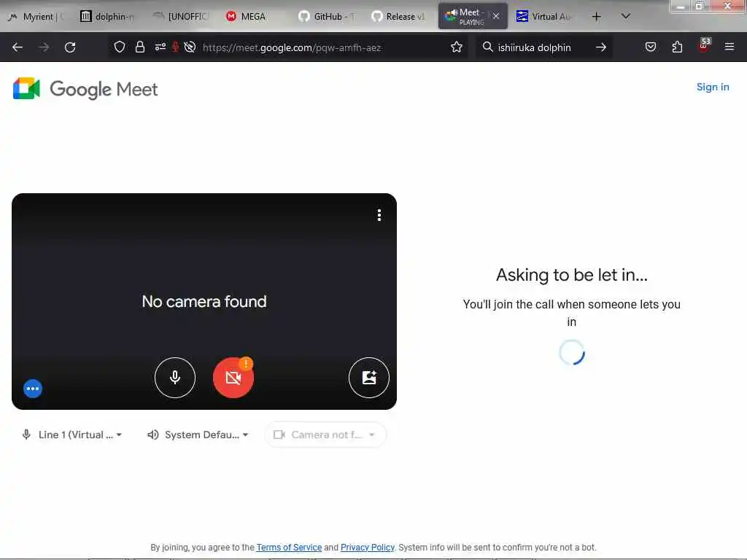The image size is (747, 560).
Task: Reload the page with the refresh icon
Action: point(70,47)
